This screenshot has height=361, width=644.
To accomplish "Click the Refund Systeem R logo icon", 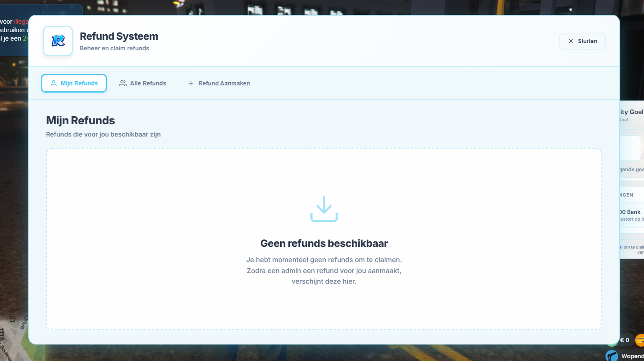I will [x=58, y=41].
